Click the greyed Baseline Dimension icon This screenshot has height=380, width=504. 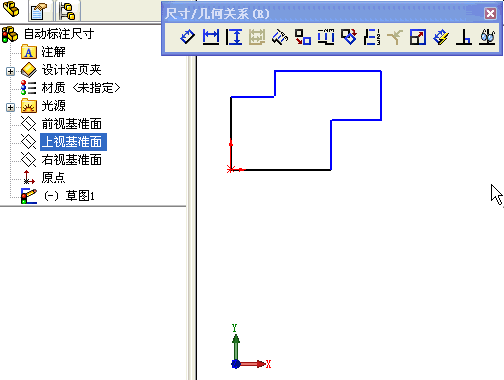(x=257, y=37)
